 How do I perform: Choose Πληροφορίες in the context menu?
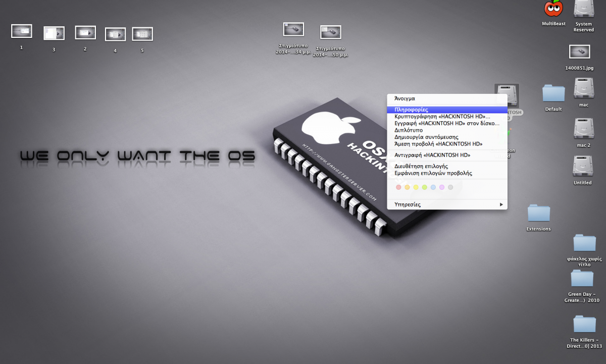click(x=447, y=110)
